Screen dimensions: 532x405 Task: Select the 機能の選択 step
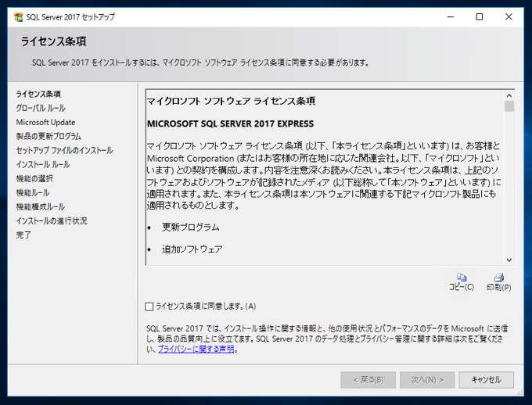34,178
